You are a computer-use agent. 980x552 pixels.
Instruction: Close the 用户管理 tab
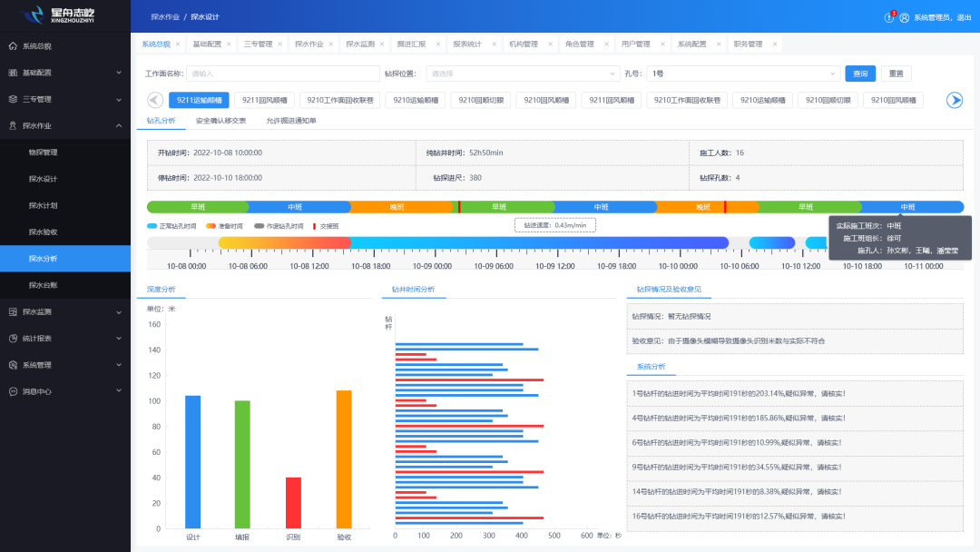click(662, 44)
